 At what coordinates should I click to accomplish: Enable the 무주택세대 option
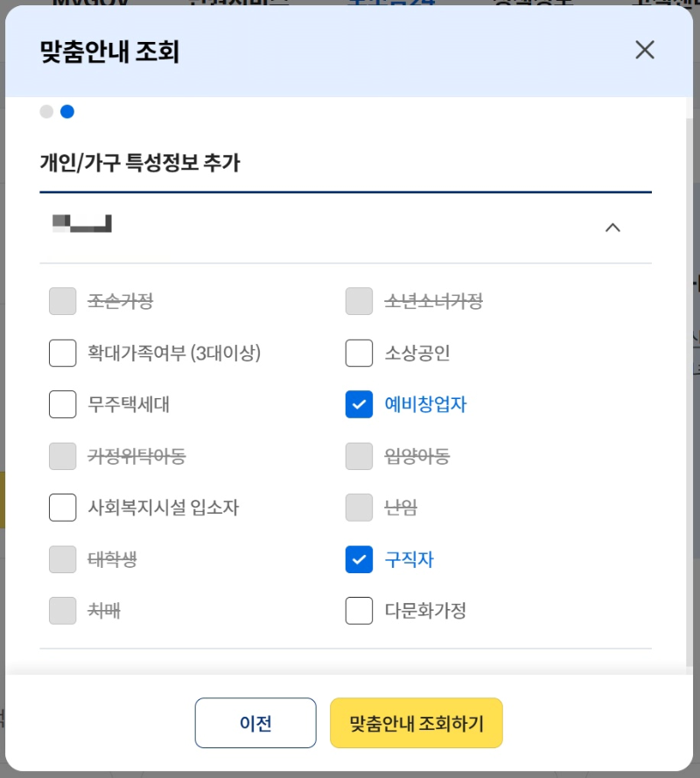coord(62,404)
